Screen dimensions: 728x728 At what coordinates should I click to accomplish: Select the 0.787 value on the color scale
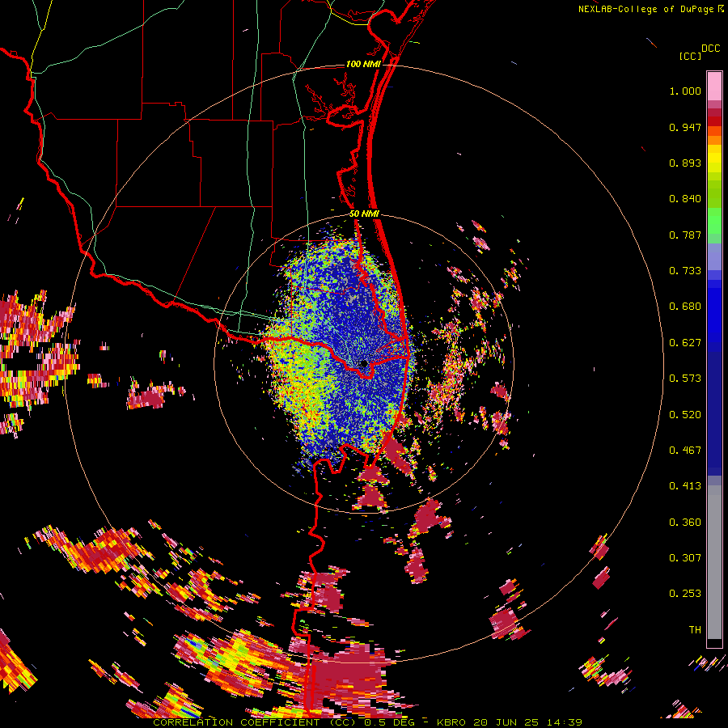[x=685, y=235]
